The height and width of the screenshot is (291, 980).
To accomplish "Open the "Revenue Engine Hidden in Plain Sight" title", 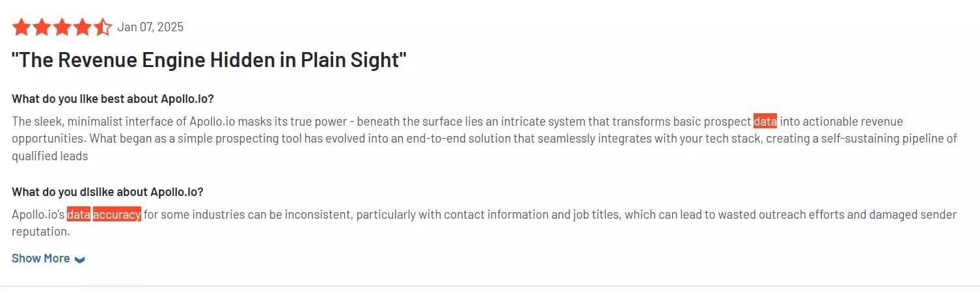I will (209, 60).
